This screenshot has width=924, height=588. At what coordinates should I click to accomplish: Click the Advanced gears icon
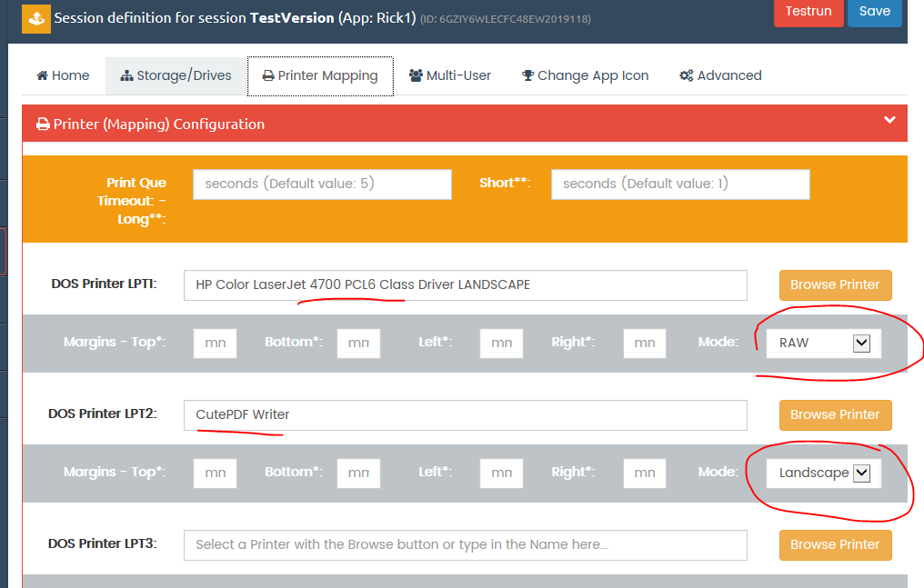(x=687, y=75)
